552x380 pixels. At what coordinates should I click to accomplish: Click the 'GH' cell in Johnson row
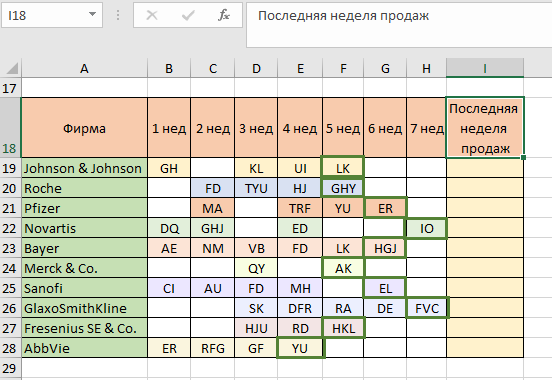tap(169, 168)
